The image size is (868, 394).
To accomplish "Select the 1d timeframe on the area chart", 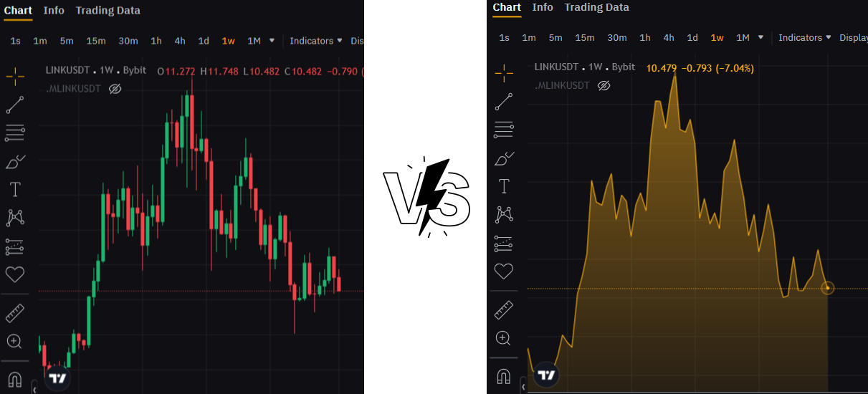I will pyautogui.click(x=692, y=37).
